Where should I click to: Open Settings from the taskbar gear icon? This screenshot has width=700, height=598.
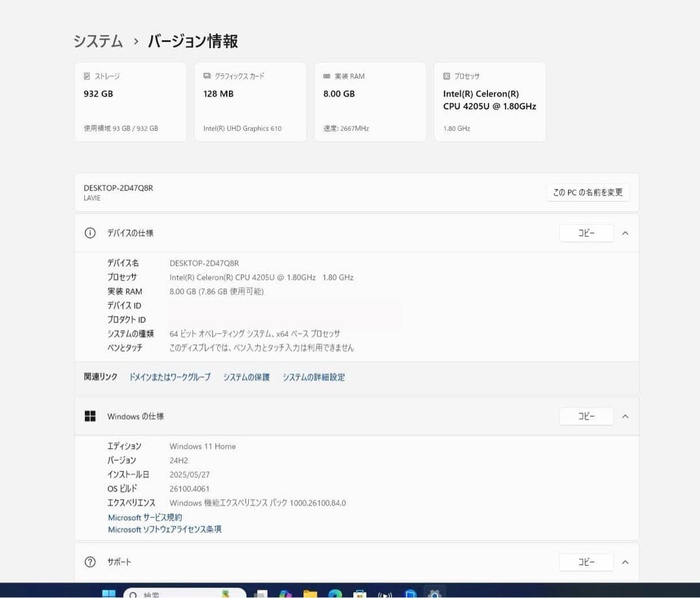pos(434,593)
